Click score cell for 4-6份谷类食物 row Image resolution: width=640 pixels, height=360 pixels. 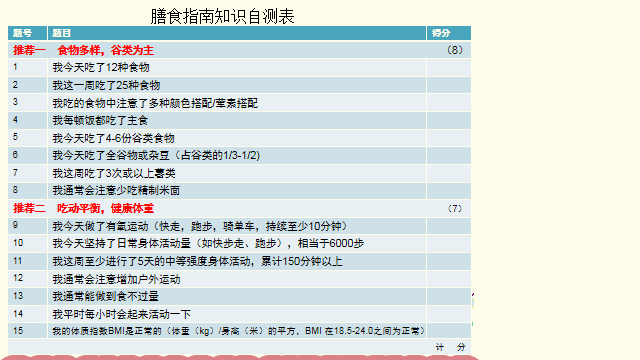point(449,138)
